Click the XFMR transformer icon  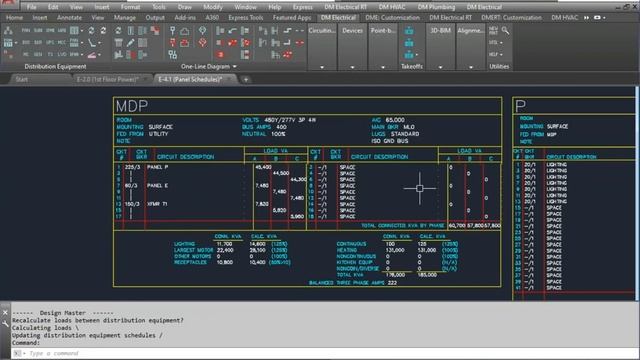[x=74, y=54]
